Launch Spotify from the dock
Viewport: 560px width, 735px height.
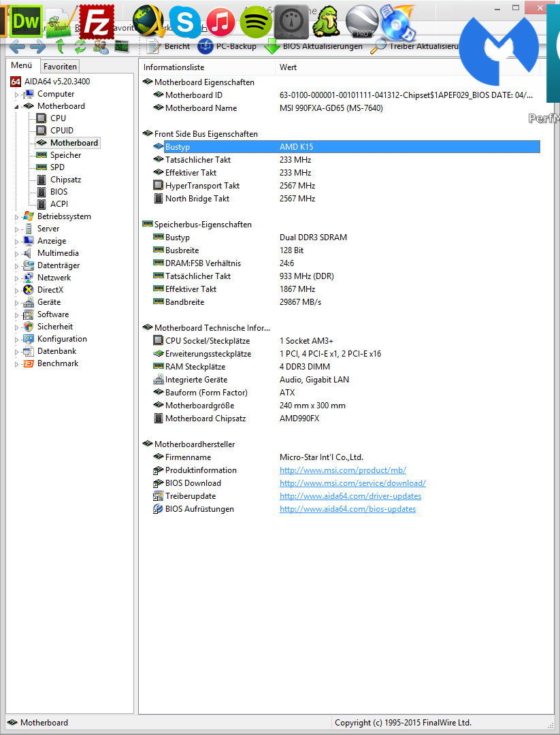coord(256,22)
